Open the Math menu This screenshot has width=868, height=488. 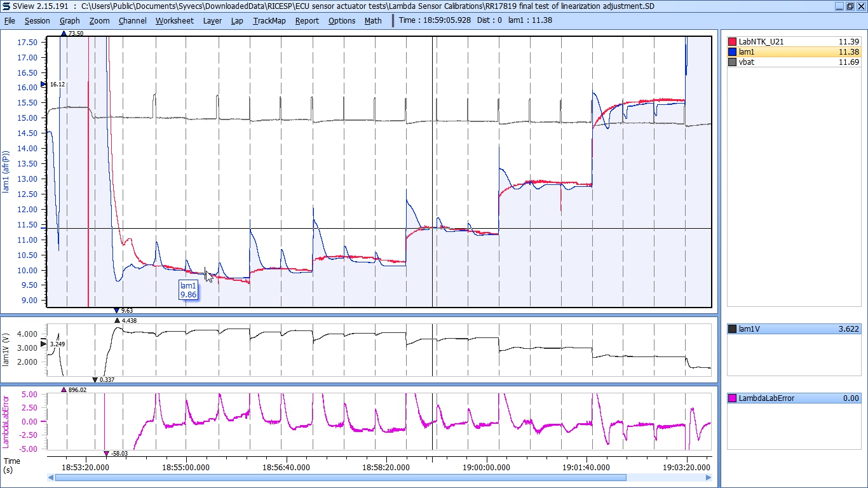click(x=373, y=20)
